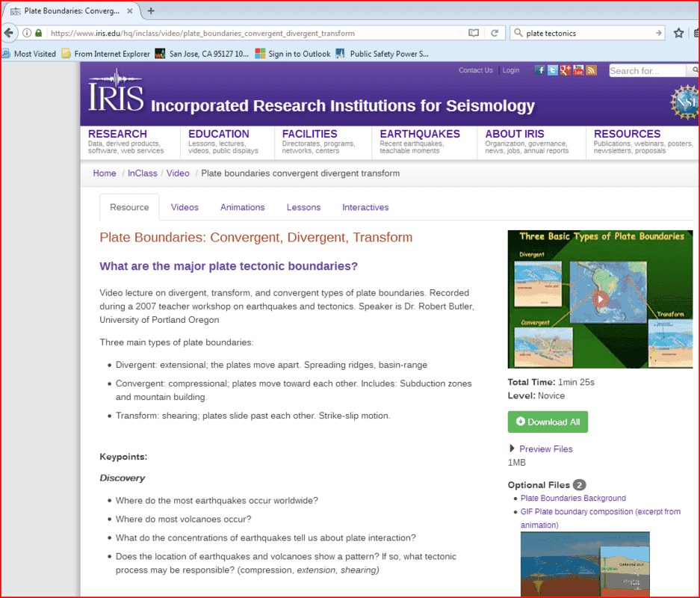This screenshot has height=598, width=700.
Task: Click the green padlock security icon
Action: [x=38, y=33]
